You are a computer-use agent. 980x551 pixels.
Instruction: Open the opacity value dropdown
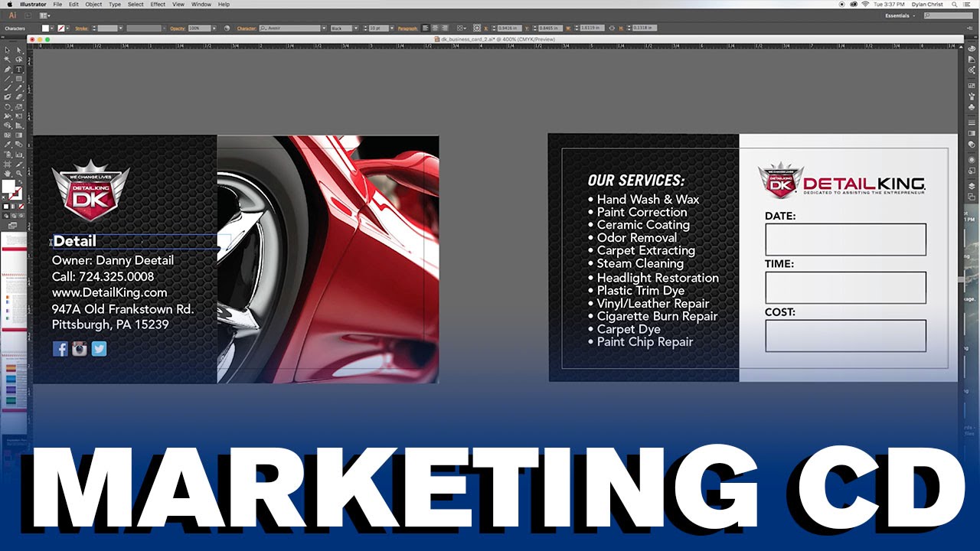tap(214, 28)
